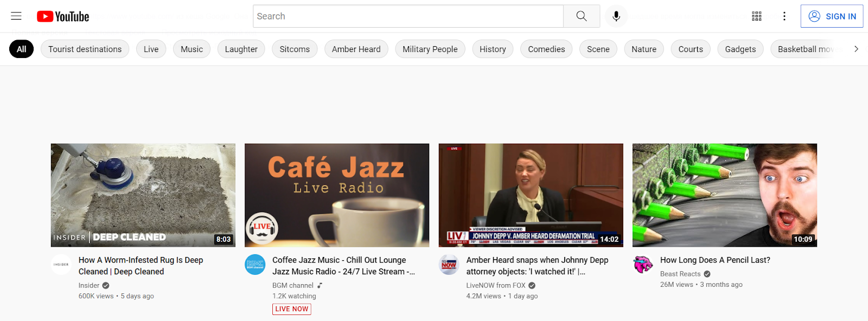Click Insider verified checkmark badge
This screenshot has width=868, height=321.
(106, 285)
